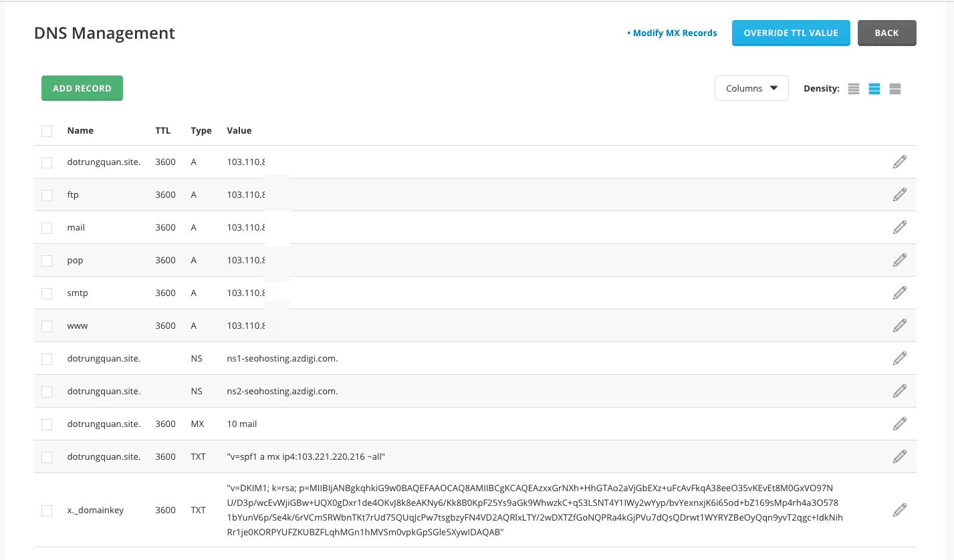
Task: Go back using the Back button
Action: (886, 33)
